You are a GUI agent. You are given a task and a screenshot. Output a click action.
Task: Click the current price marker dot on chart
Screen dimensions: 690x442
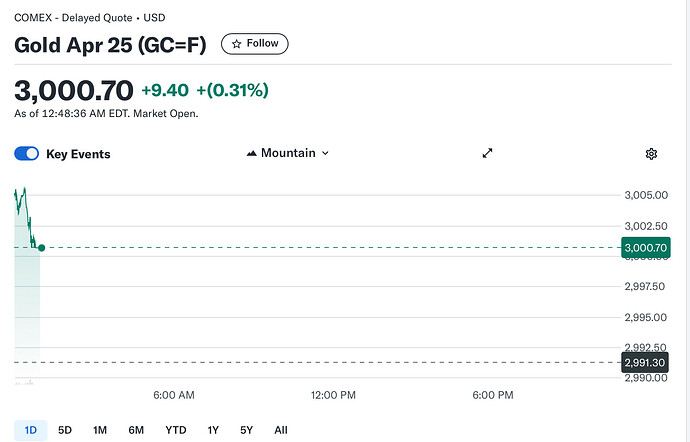point(41,247)
